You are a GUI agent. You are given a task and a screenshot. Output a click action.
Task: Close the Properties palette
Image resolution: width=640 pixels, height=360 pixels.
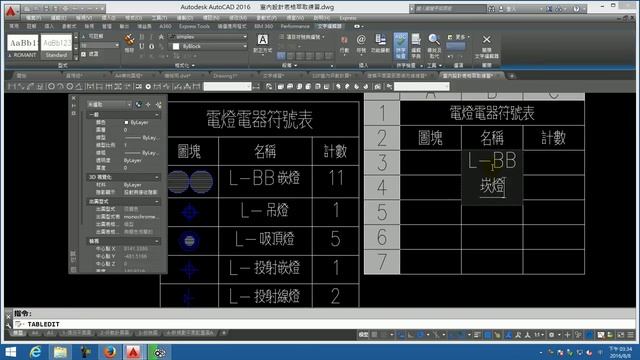pyautogui.click(x=73, y=98)
